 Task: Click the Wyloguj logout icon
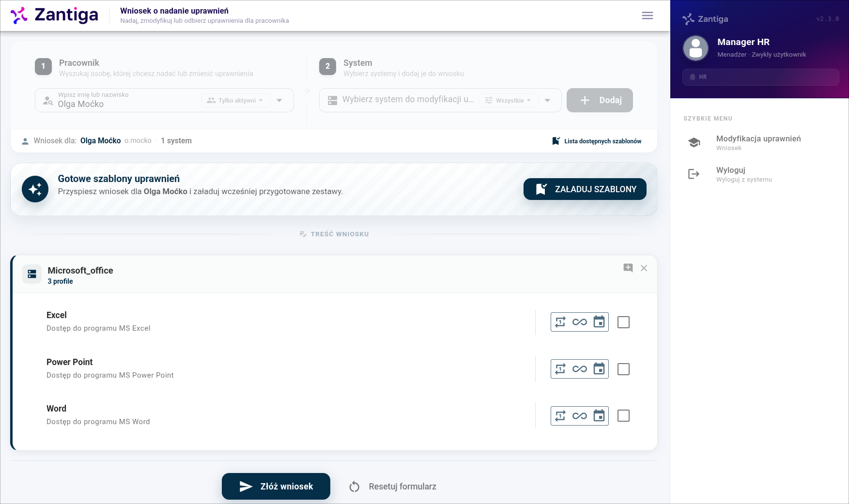(x=694, y=174)
